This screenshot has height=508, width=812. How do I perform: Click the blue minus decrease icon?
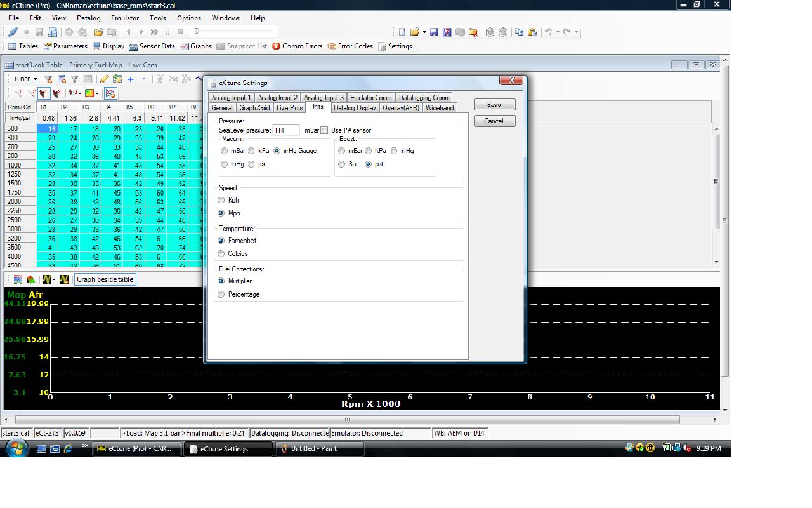tap(144, 79)
